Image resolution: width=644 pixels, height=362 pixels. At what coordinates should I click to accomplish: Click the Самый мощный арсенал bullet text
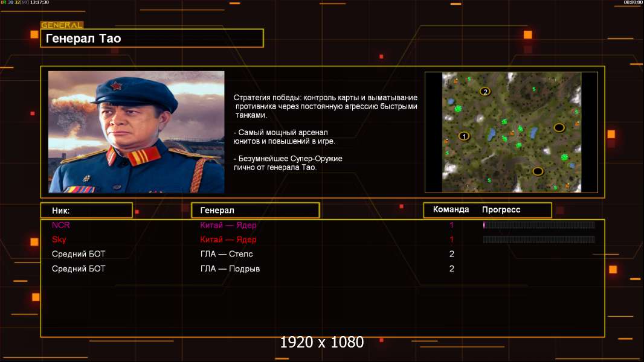coord(284,137)
